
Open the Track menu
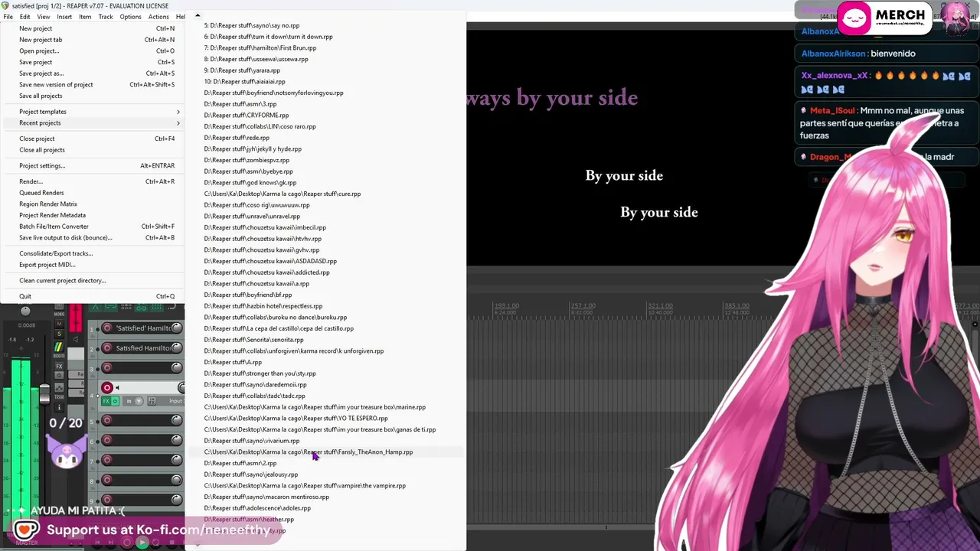[x=106, y=17]
